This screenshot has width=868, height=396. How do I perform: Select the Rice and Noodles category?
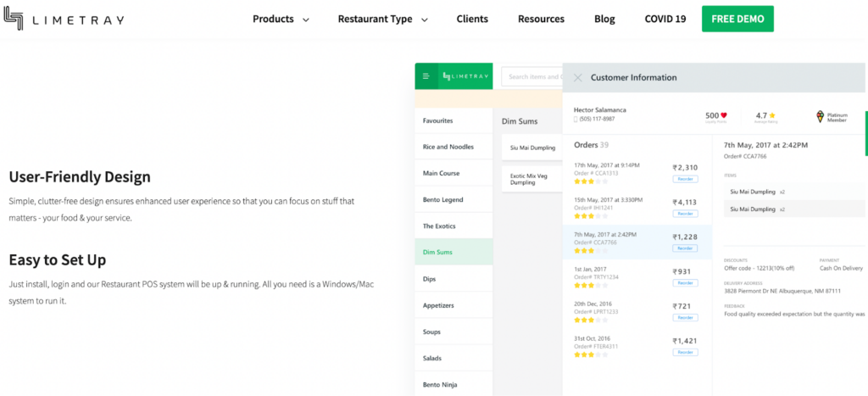pos(453,147)
